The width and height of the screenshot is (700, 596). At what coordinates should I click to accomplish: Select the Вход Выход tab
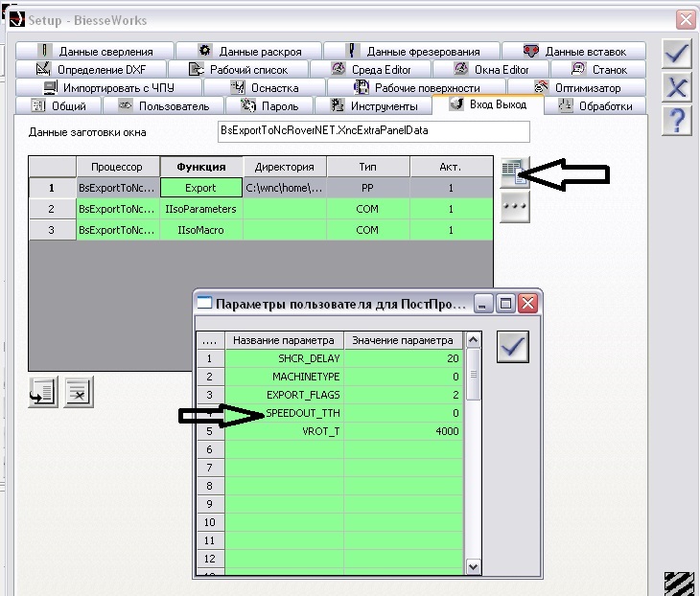click(x=487, y=104)
